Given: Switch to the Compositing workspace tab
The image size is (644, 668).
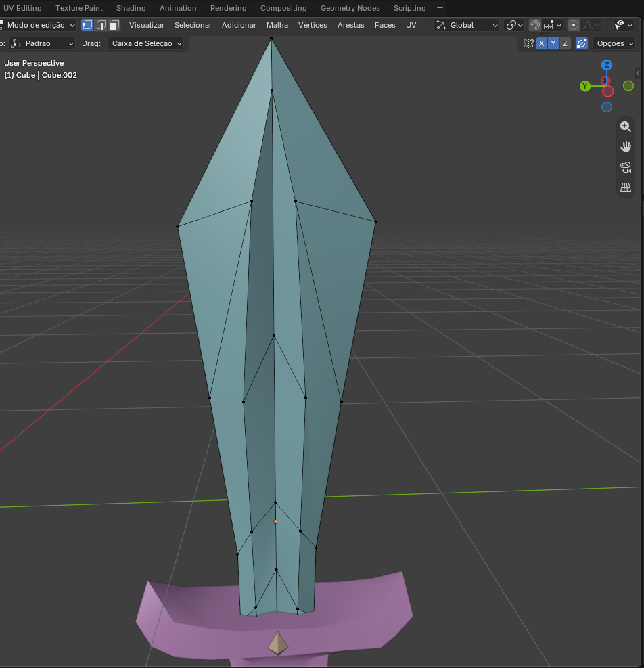Looking at the screenshot, I should click(x=283, y=8).
